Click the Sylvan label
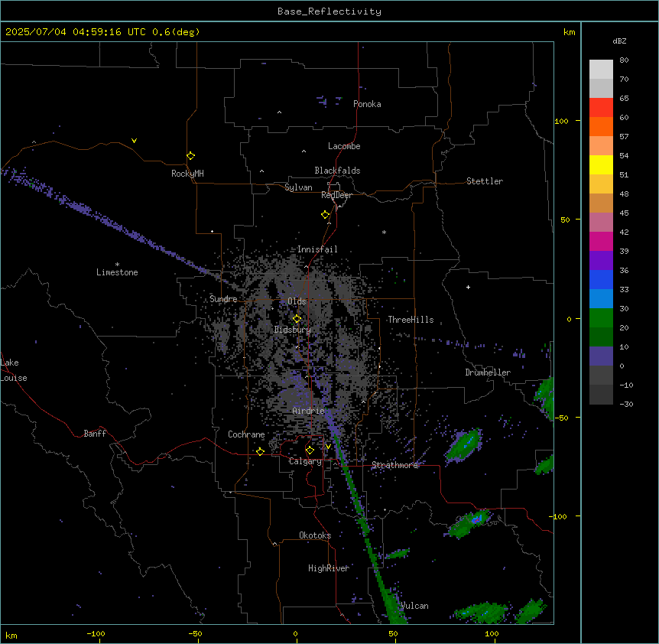The height and width of the screenshot is (644, 659). (x=298, y=187)
